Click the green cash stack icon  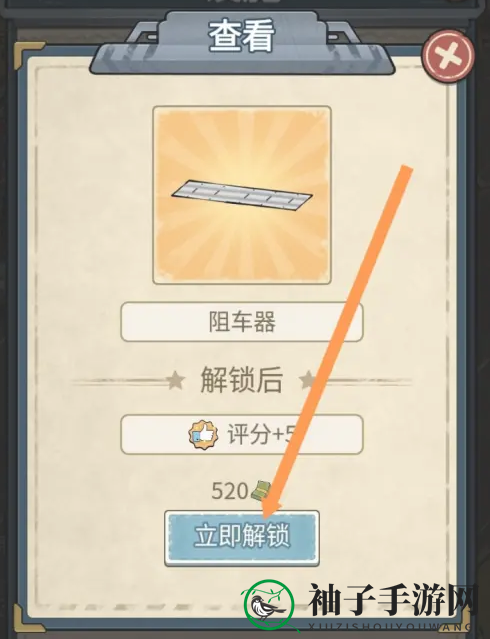pos(261,491)
